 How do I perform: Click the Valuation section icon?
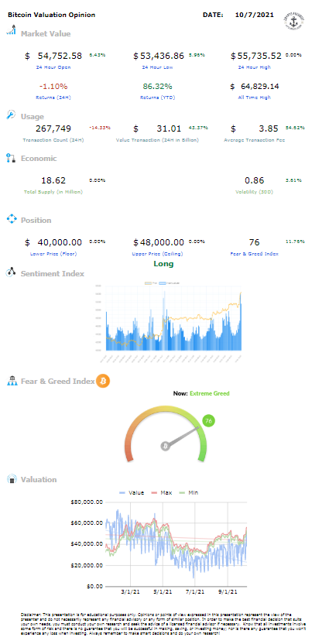pos(12,479)
